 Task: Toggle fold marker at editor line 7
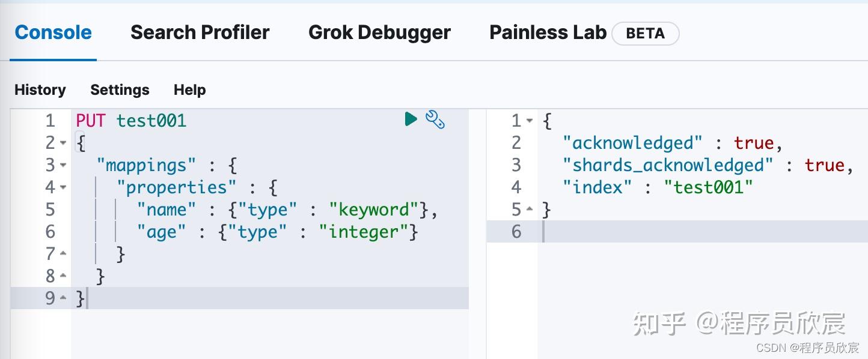click(x=63, y=254)
